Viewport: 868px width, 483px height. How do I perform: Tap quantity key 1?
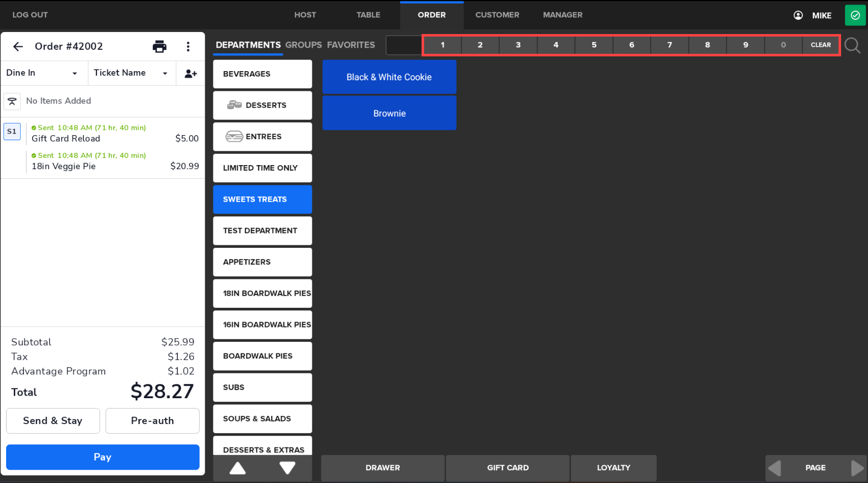[442, 45]
